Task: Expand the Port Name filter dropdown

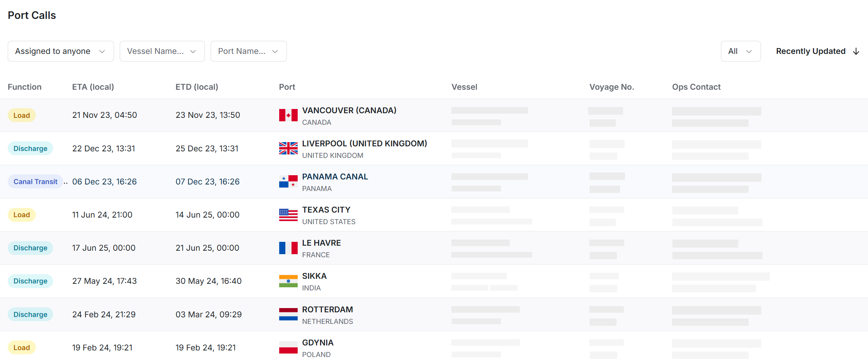Action: [x=248, y=51]
